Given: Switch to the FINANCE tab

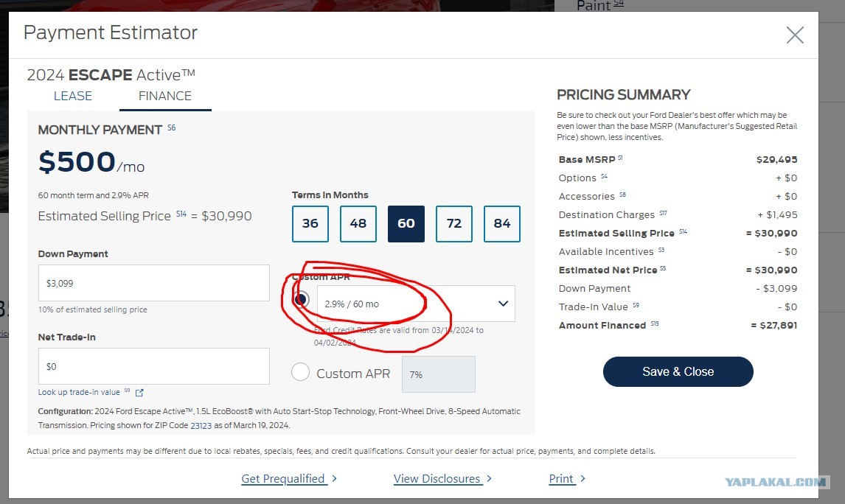Looking at the screenshot, I should pyautogui.click(x=165, y=96).
